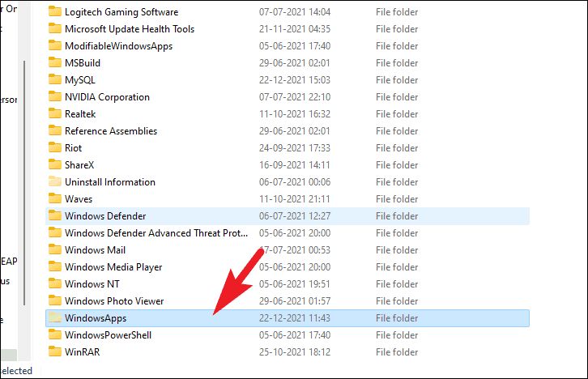The width and height of the screenshot is (588, 379).
Task: Click the date 05-06-2021 19:51 of Windows NT
Action: (295, 284)
